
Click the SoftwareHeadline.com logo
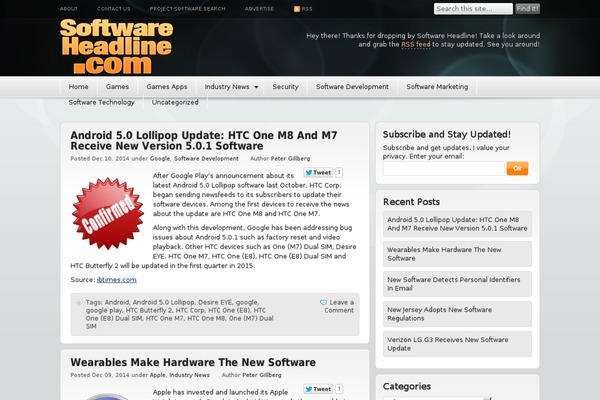(117, 46)
